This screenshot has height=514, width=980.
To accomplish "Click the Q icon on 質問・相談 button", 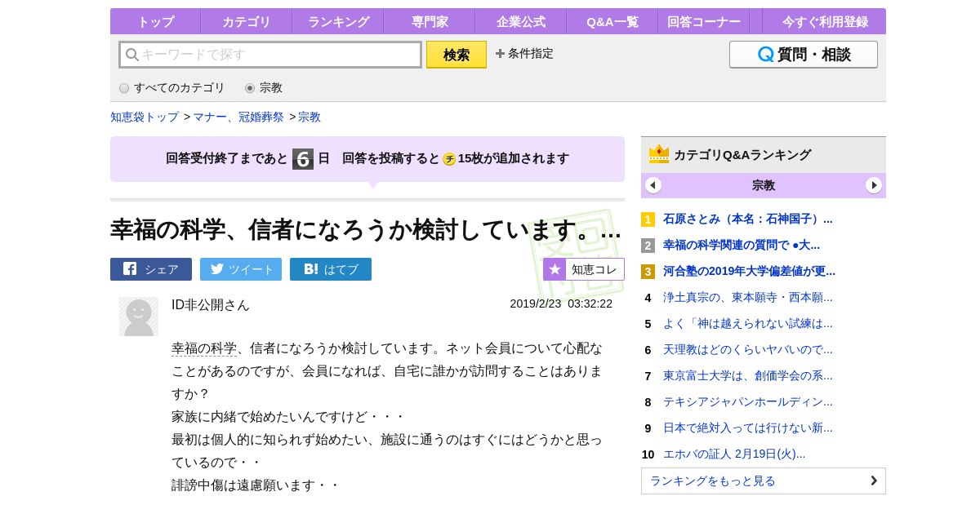I will tap(766, 55).
